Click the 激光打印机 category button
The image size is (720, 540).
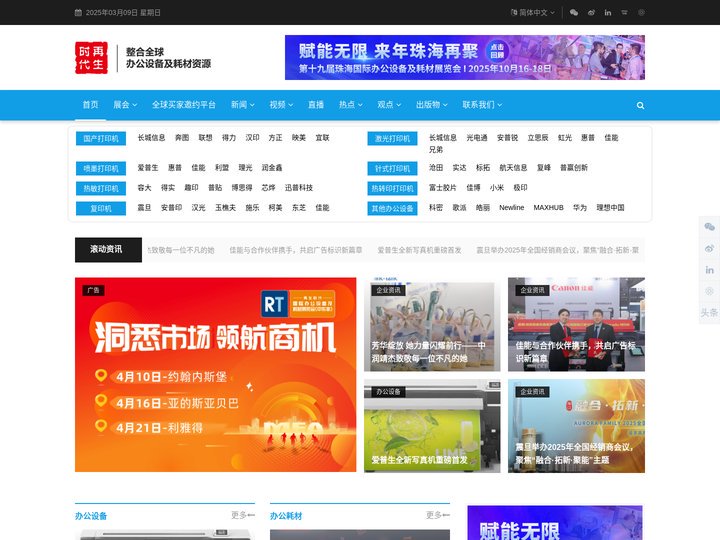pos(392,138)
